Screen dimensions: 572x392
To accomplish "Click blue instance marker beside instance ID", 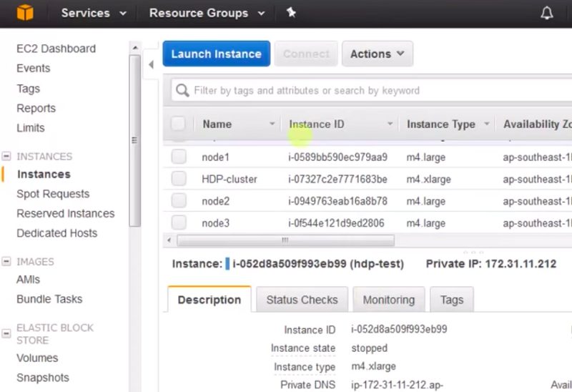I will [x=227, y=263].
